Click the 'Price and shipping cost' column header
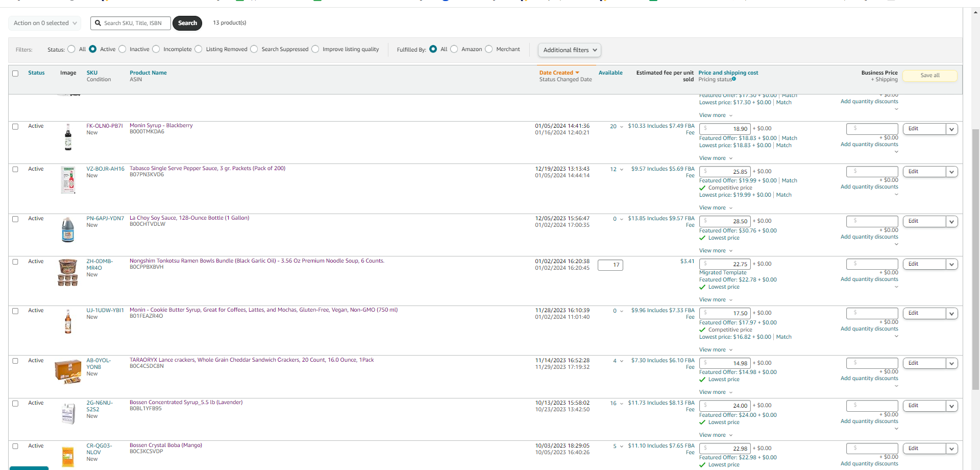The height and width of the screenshot is (470, 980). coord(728,73)
